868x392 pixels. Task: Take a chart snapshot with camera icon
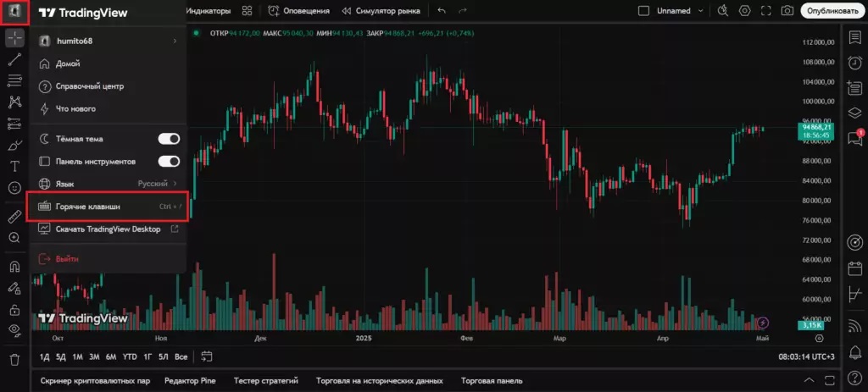click(x=787, y=11)
